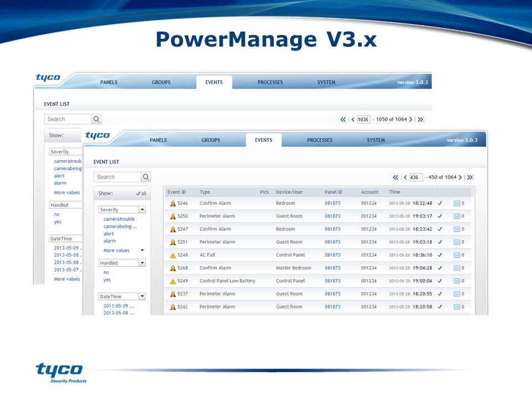
Task: Toggle handled checkmark for event 5251
Action: pyautogui.click(x=439, y=242)
